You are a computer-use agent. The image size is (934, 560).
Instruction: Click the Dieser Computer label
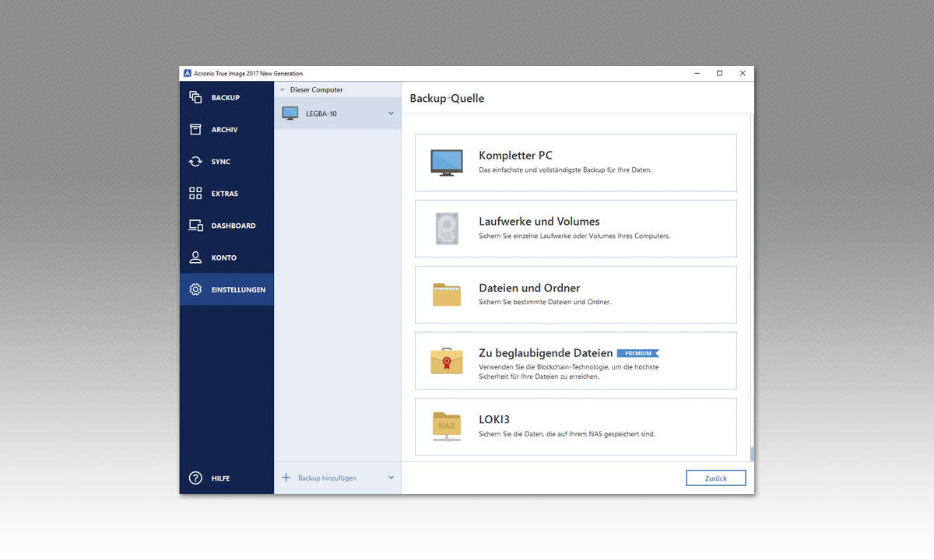click(316, 90)
